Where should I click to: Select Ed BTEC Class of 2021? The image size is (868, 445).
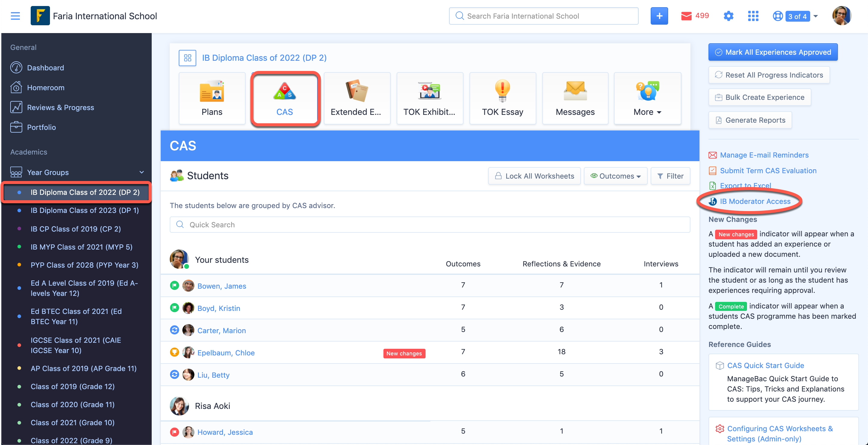[76, 316]
